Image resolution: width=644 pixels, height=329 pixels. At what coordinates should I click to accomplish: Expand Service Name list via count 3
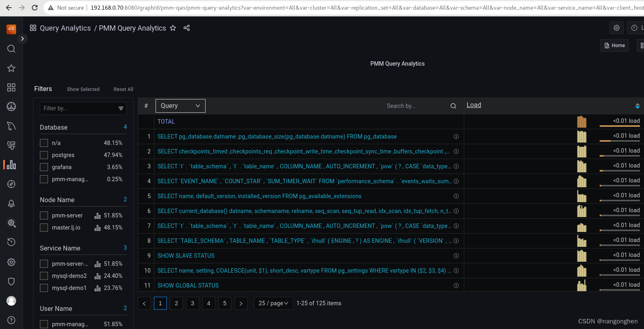click(x=125, y=248)
